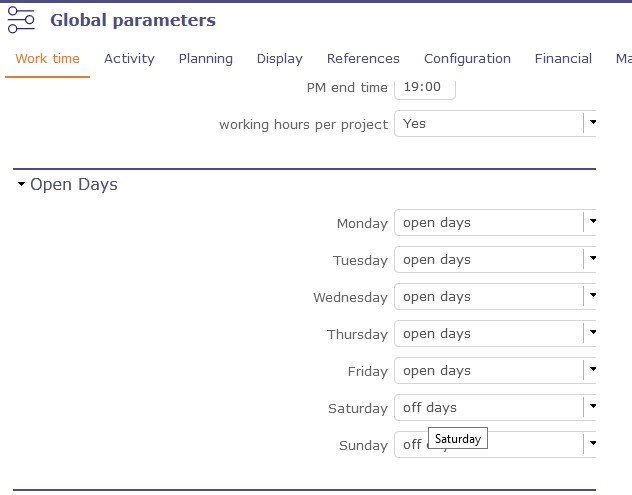This screenshot has height=495, width=632.
Task: Select the Display tab
Action: [279, 59]
